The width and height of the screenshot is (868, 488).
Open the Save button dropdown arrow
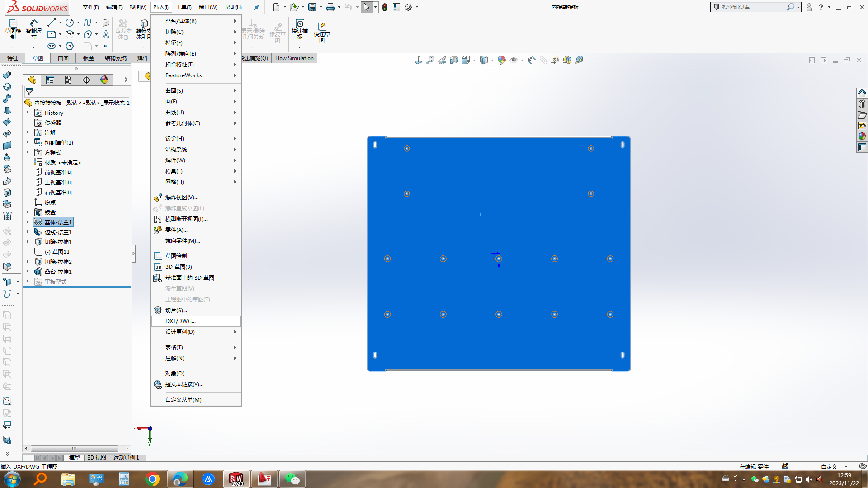321,7
